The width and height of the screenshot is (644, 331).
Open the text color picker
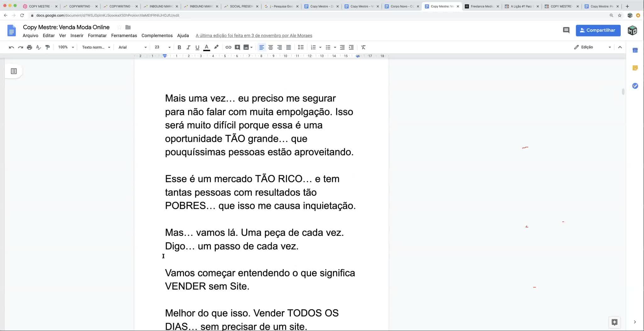click(x=207, y=47)
